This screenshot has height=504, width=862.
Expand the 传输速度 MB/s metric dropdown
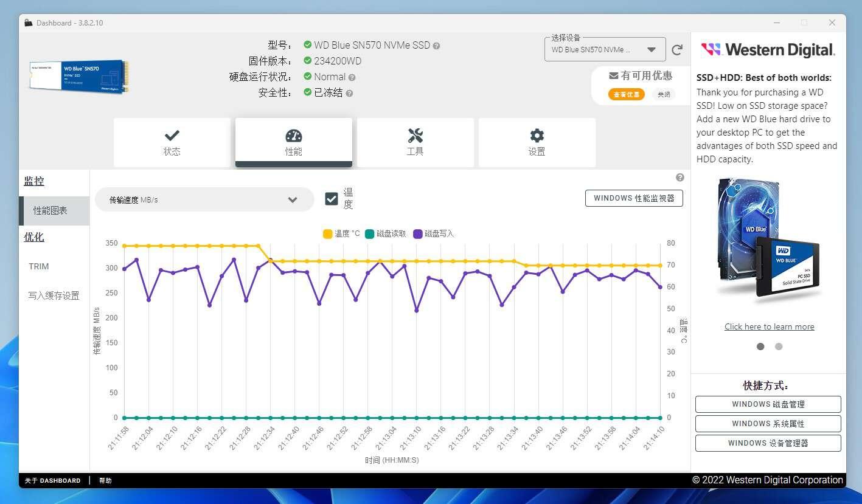[x=204, y=199]
